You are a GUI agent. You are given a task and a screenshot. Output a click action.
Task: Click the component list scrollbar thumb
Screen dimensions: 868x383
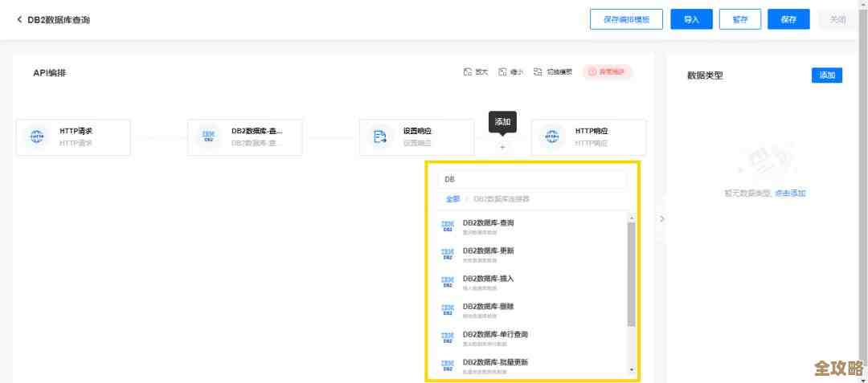pyautogui.click(x=631, y=274)
